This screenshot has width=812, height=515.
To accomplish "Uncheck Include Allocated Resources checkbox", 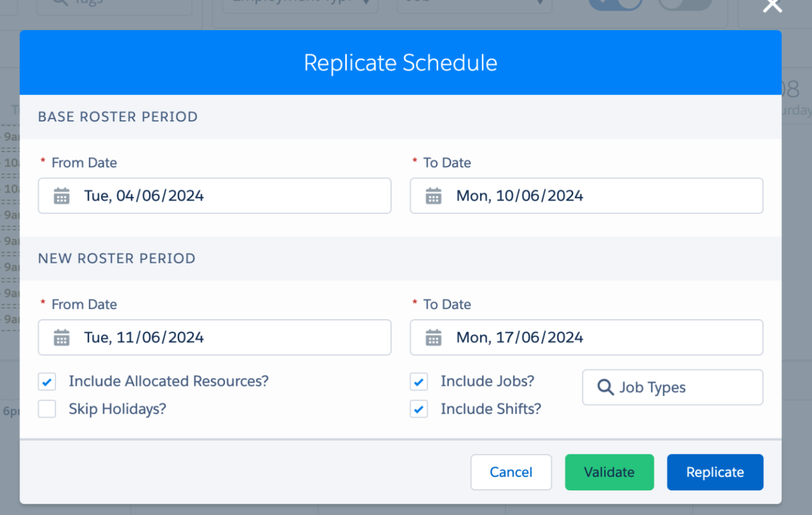I will coord(47,382).
